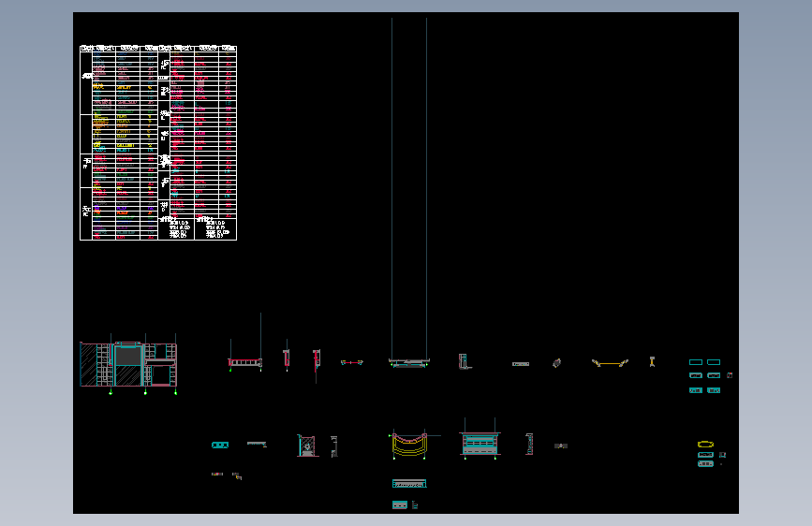Select the colored layer legend table
Image resolution: width=812 pixels, height=526 pixels.
point(158,143)
